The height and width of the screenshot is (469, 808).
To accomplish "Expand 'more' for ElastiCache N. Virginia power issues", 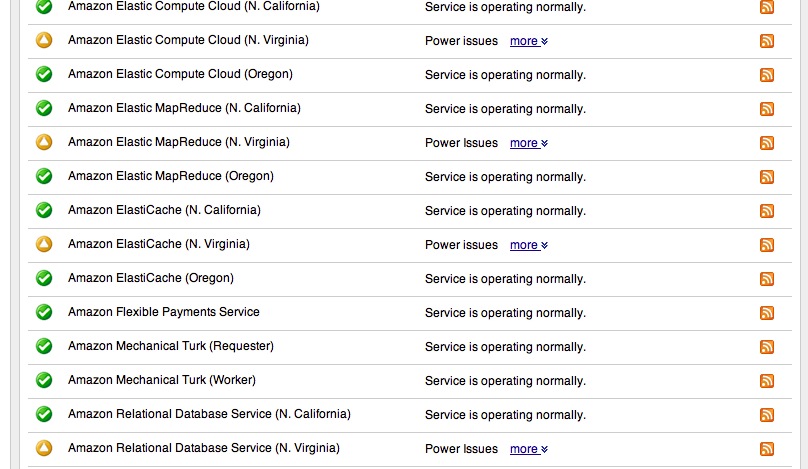I will click(x=529, y=245).
